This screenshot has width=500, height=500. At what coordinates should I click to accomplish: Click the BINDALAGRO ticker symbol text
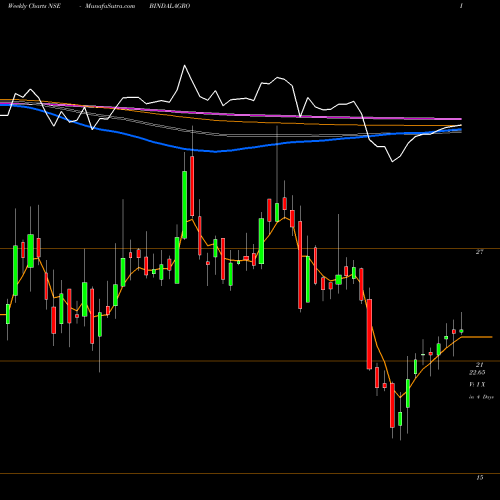(170, 6)
